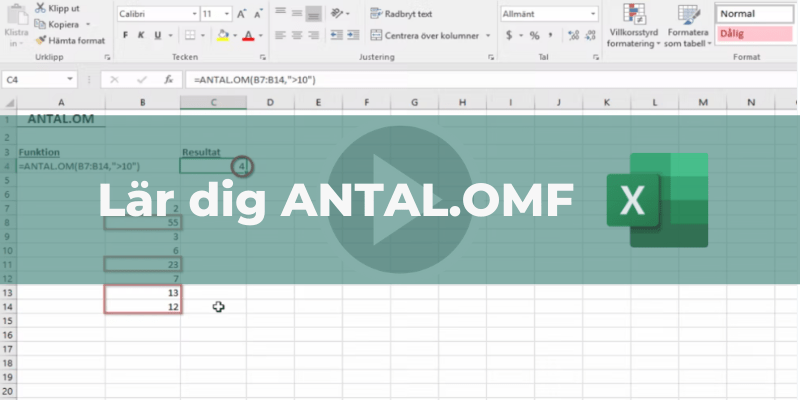The width and height of the screenshot is (800, 400).
Task: Open the yellow fill color swatch
Action: pyautogui.click(x=223, y=35)
